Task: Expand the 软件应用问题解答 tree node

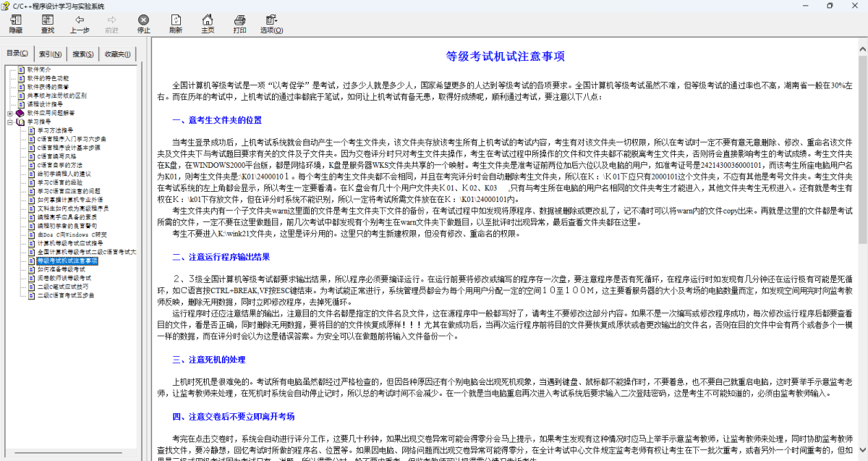Action: pyautogui.click(x=9, y=113)
